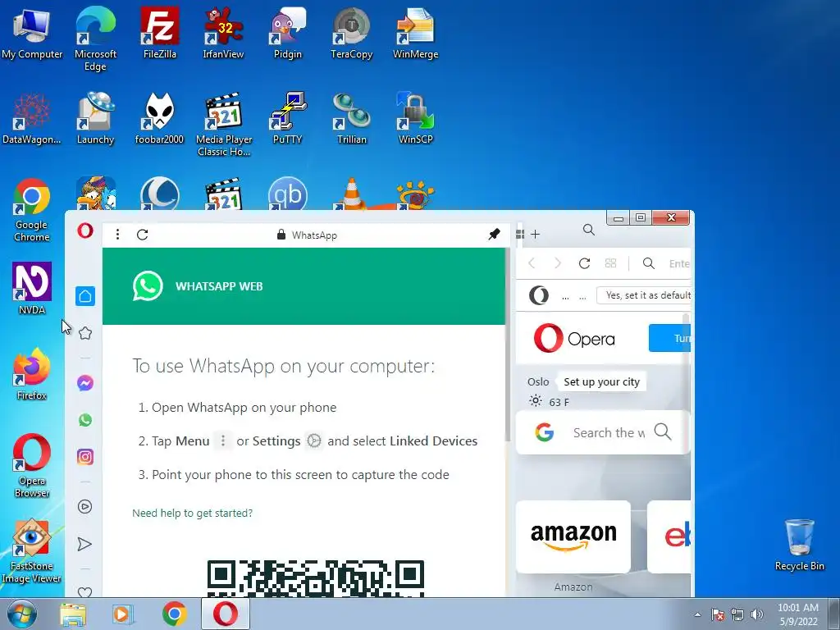The width and height of the screenshot is (840, 630).
Task: Click search tabs magnifier in Opera
Action: 589,231
